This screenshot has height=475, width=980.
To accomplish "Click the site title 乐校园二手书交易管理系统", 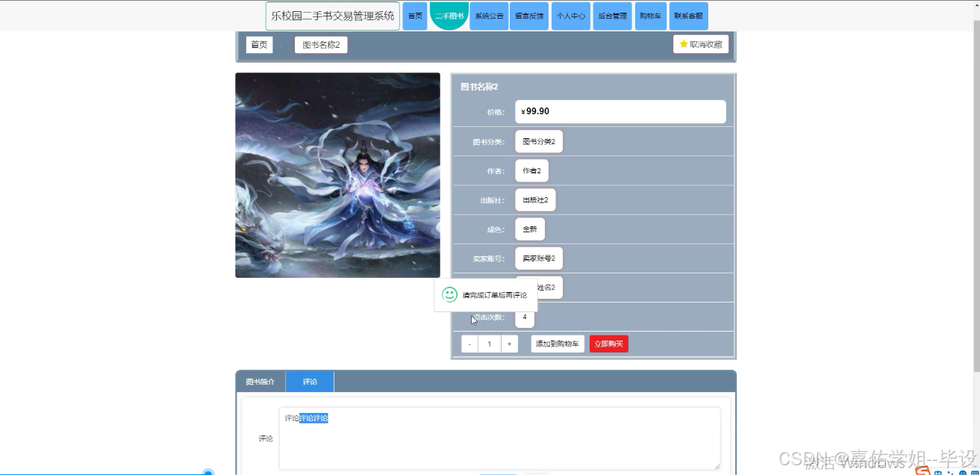I will point(333,16).
